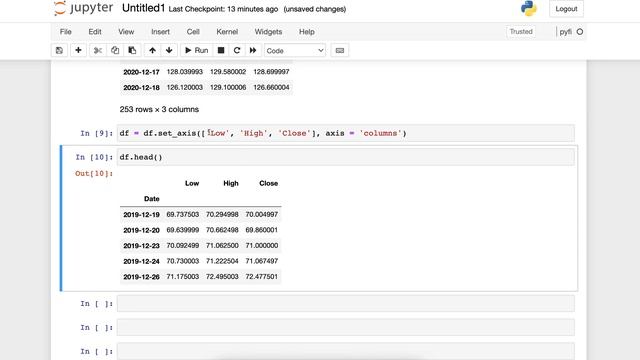Insert a cell below with the plus icon
This screenshot has height=360, width=640.
[x=78, y=51]
